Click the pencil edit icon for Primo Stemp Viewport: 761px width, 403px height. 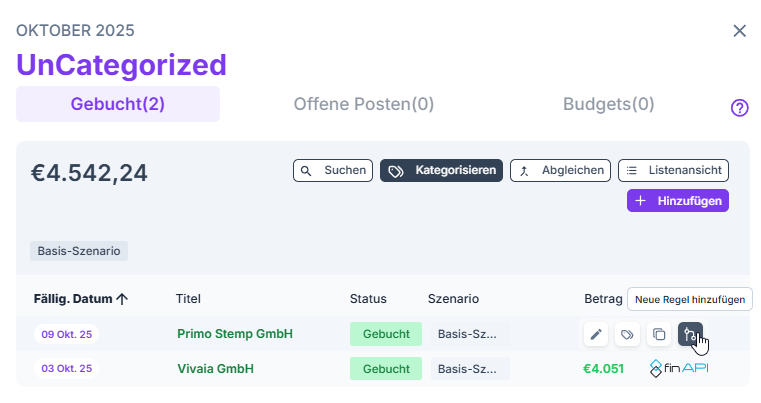pyautogui.click(x=597, y=334)
